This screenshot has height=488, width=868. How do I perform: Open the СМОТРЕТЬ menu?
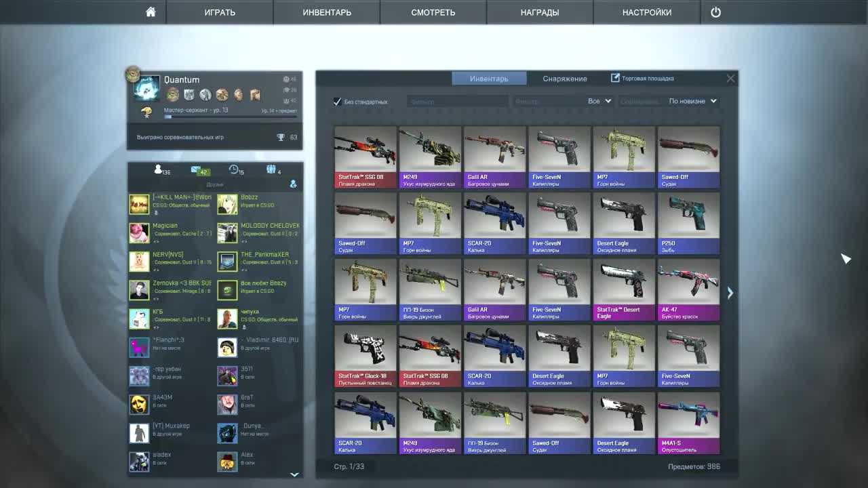433,12
